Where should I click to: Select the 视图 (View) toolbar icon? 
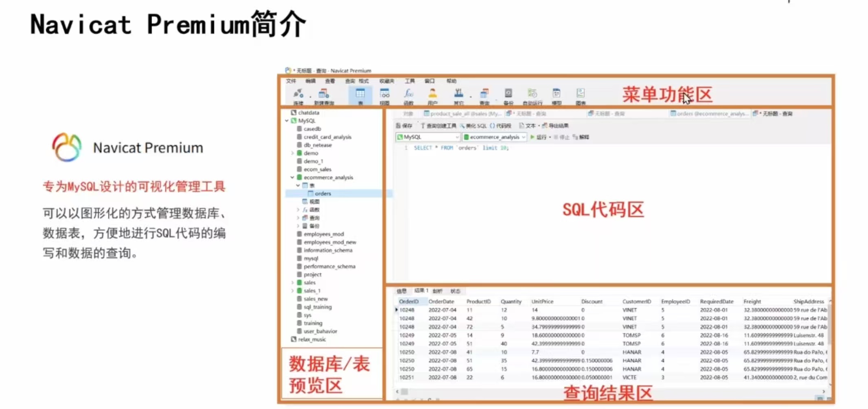point(384,97)
